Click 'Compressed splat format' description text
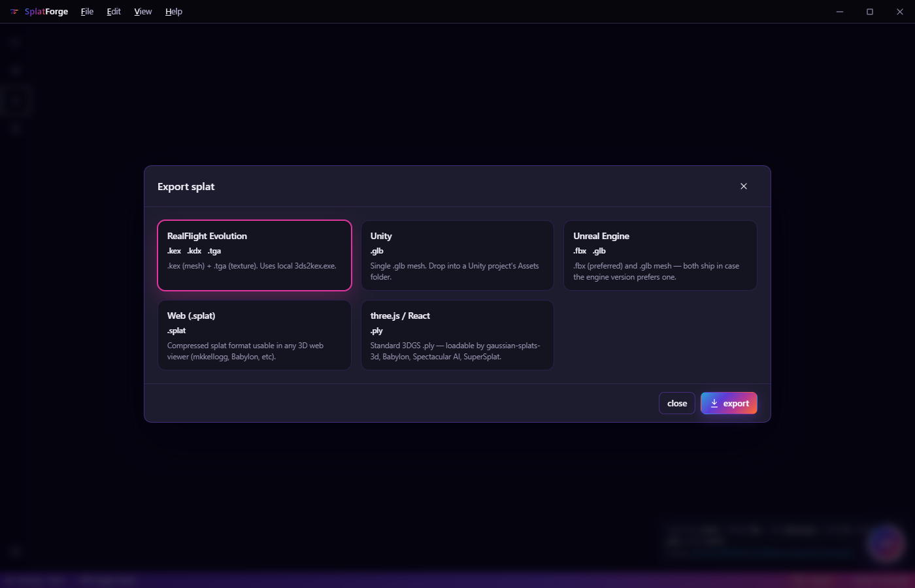This screenshot has height=588, width=915. [x=245, y=351]
